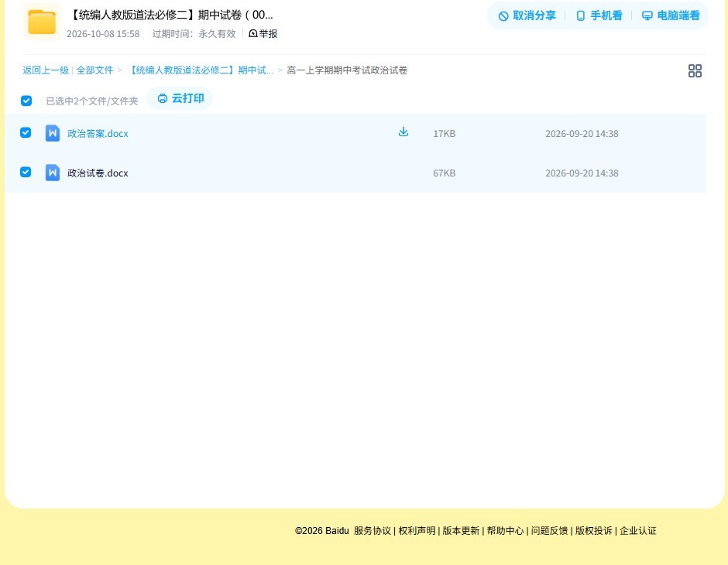728x565 pixels.
Task: Click the share timestamp 2026-10-08 15:58
Action: [x=103, y=34]
